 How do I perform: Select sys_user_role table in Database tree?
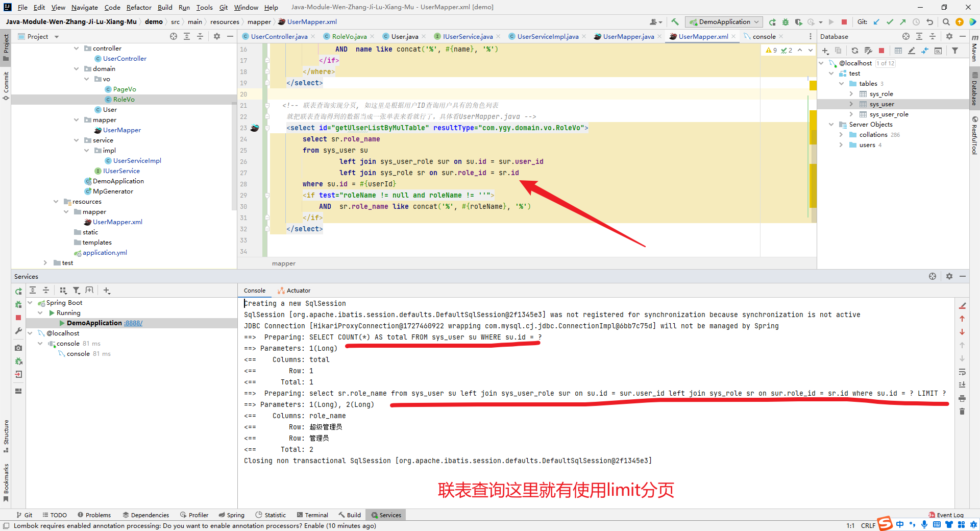point(889,114)
